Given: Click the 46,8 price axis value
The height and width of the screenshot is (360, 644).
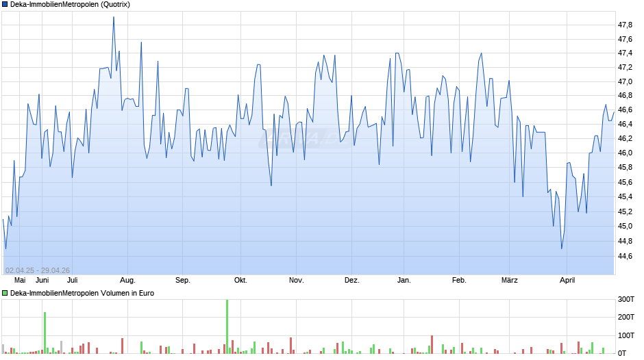Looking at the screenshot, I should click(625, 96).
